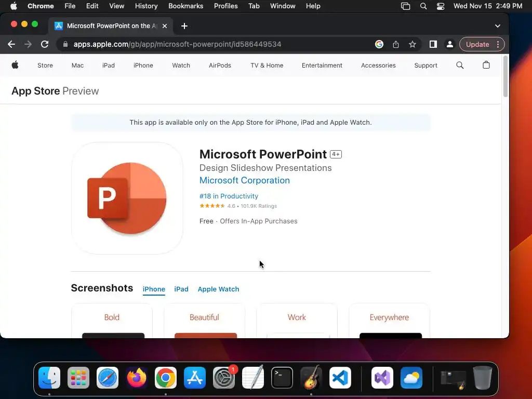Switch screenshots to Apple Watch tab
This screenshot has width=532, height=399.
click(x=219, y=289)
